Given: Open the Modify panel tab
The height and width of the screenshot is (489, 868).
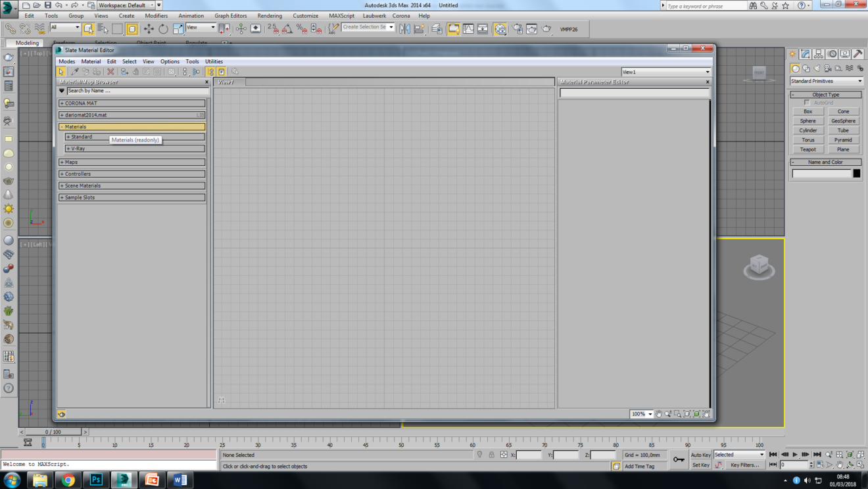Looking at the screenshot, I should point(806,54).
